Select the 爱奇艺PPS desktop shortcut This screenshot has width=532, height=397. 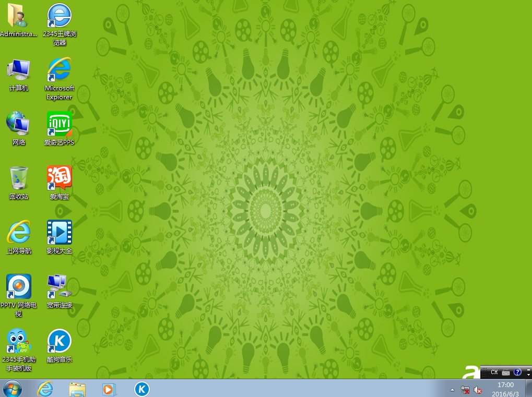point(60,129)
